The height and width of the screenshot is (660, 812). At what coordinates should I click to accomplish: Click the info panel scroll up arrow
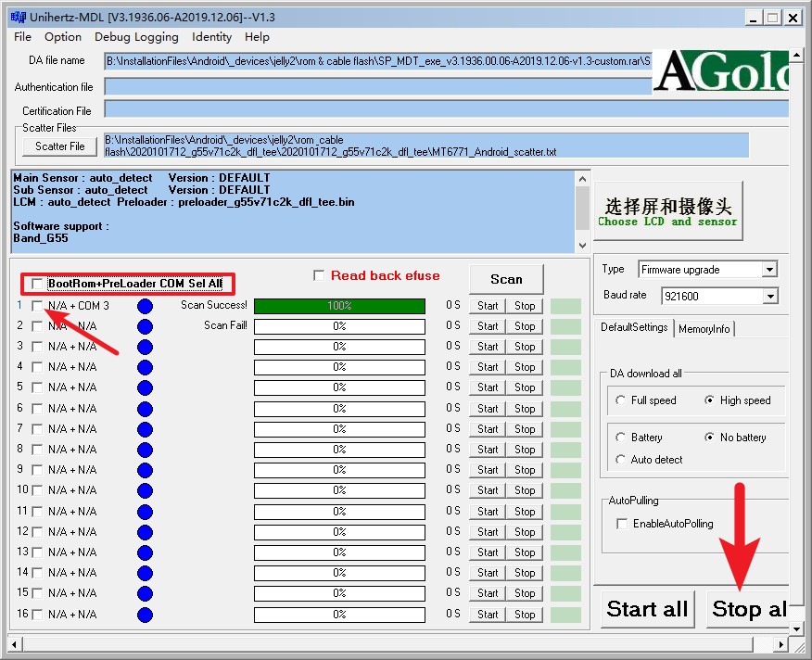coord(582,179)
